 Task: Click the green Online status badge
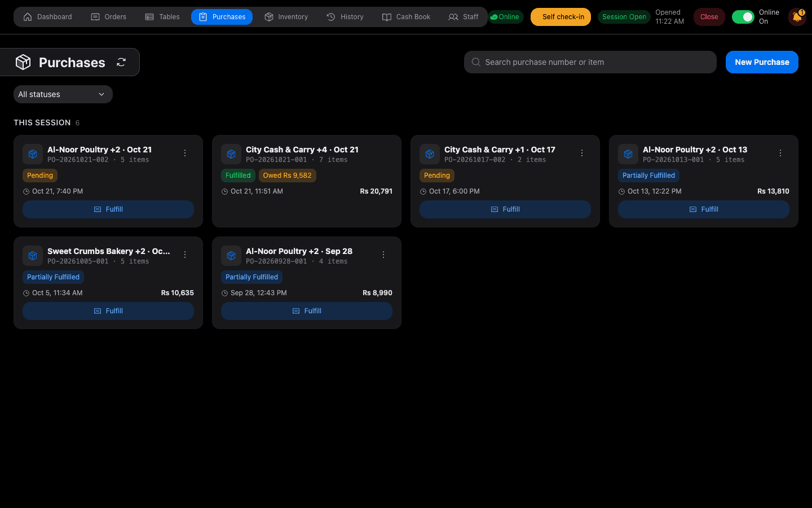505,17
